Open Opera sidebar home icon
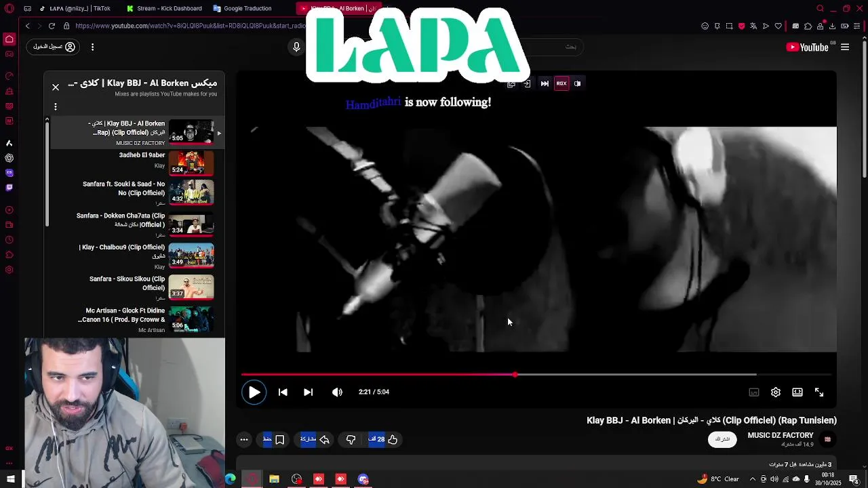Viewport: 868px width, 488px height. point(9,39)
